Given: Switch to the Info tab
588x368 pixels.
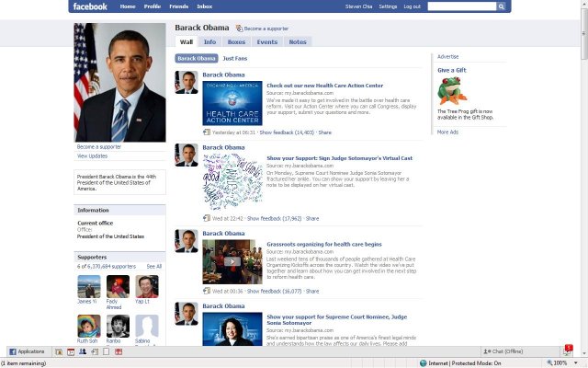Looking at the screenshot, I should [x=210, y=41].
